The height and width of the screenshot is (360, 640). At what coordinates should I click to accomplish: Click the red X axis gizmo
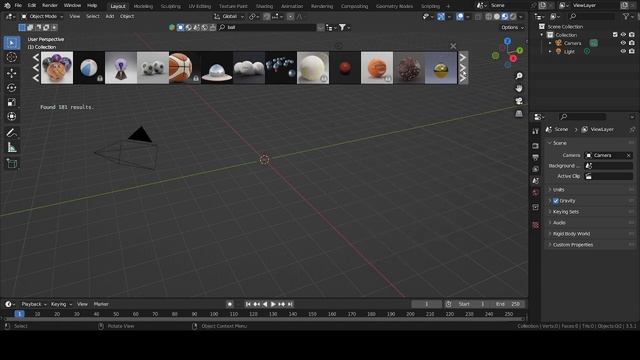[513, 58]
